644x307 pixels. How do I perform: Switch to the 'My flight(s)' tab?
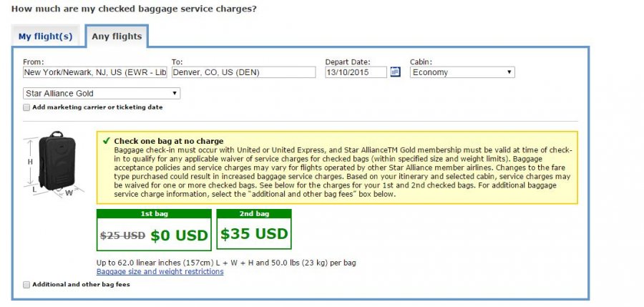coord(45,36)
